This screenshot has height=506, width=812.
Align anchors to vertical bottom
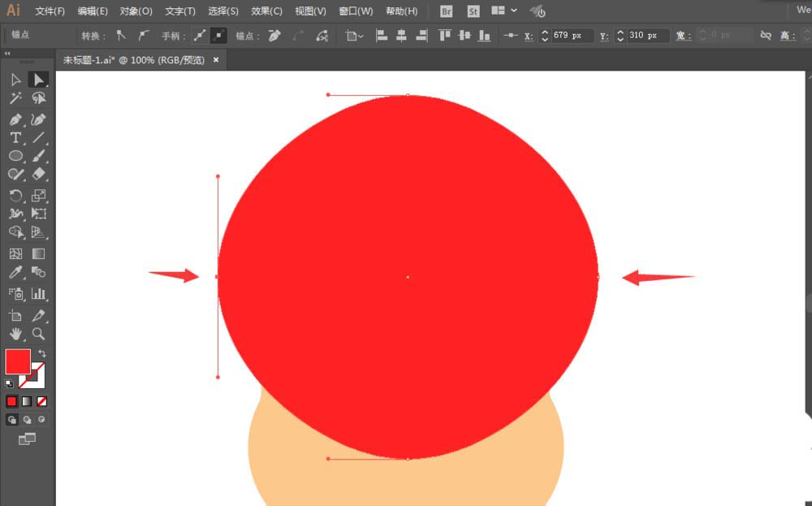tap(484, 35)
